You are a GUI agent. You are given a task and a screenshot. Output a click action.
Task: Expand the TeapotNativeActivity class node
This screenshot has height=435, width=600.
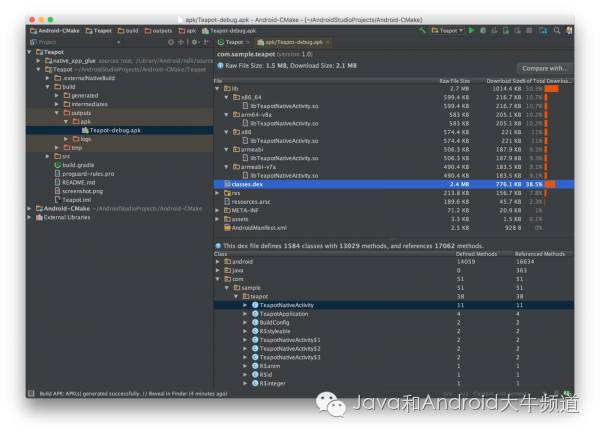(245, 305)
